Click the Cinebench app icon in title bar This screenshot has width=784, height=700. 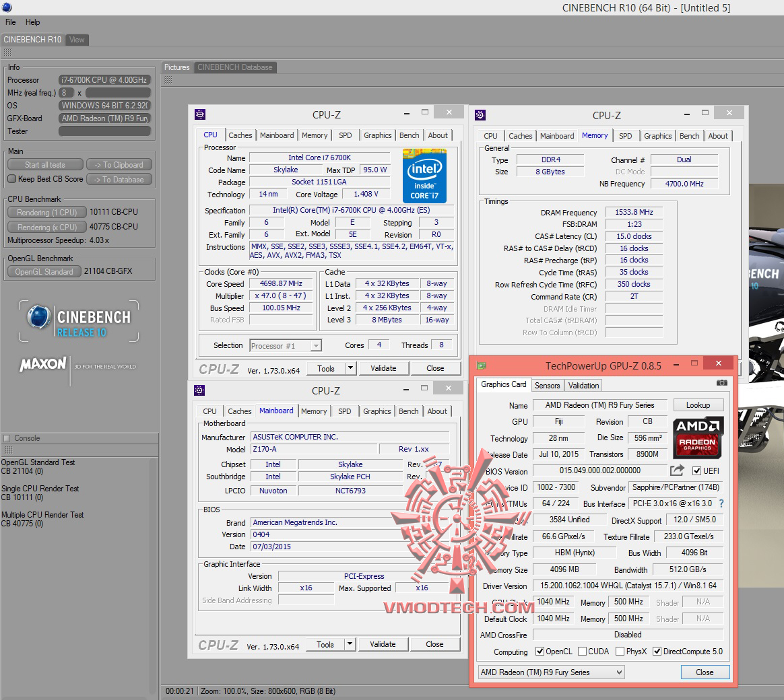pyautogui.click(x=7, y=7)
